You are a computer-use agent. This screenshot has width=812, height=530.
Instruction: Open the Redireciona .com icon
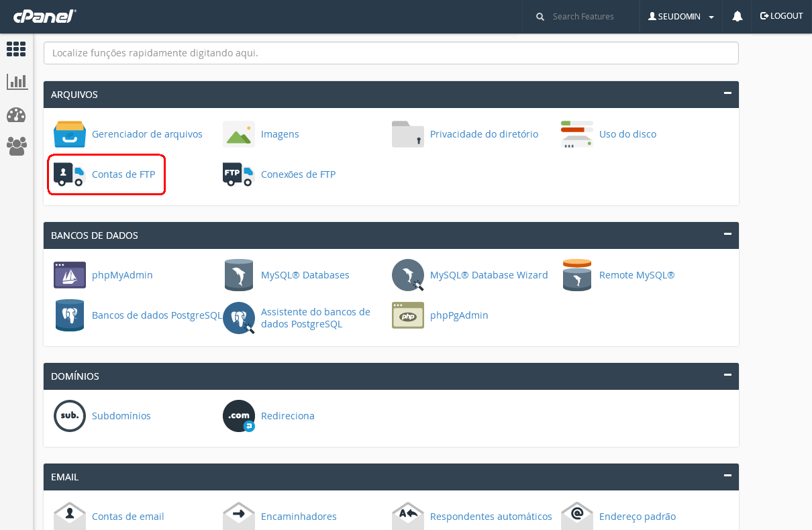(x=239, y=416)
